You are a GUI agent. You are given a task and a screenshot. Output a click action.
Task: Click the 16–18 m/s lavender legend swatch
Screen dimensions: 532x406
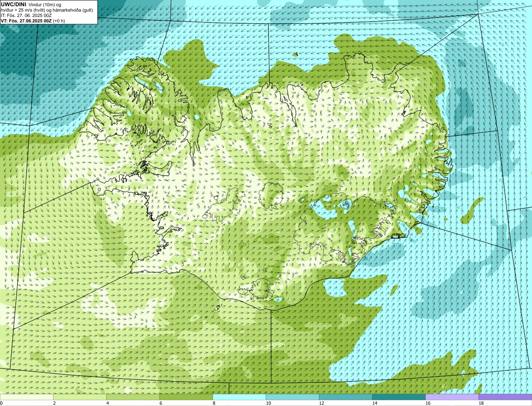click(452, 397)
